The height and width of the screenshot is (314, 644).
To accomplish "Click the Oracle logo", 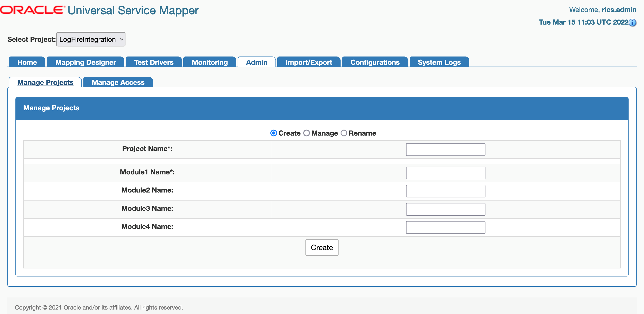I will tap(31, 9).
